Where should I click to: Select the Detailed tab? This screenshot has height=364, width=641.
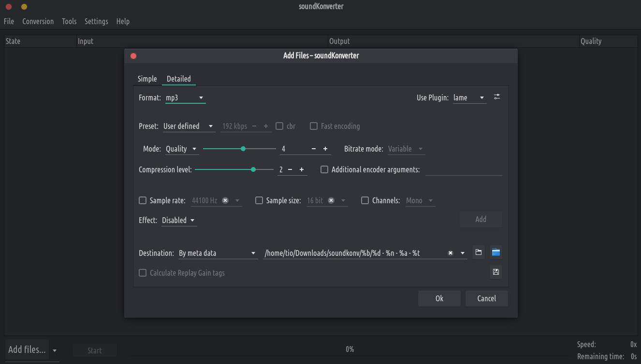coord(179,79)
